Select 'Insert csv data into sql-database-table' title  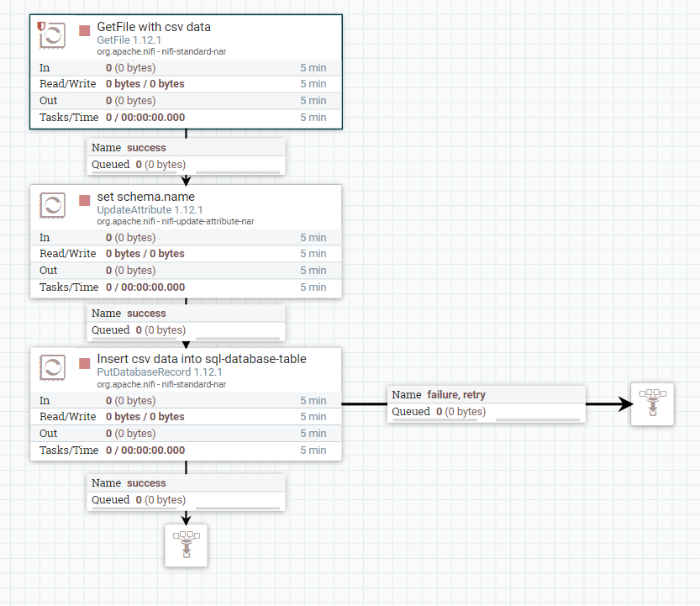click(x=202, y=359)
